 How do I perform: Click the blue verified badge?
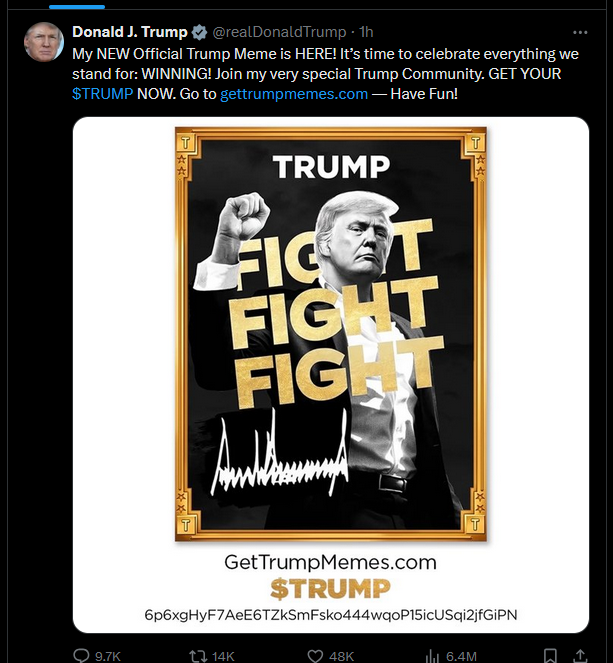click(199, 32)
